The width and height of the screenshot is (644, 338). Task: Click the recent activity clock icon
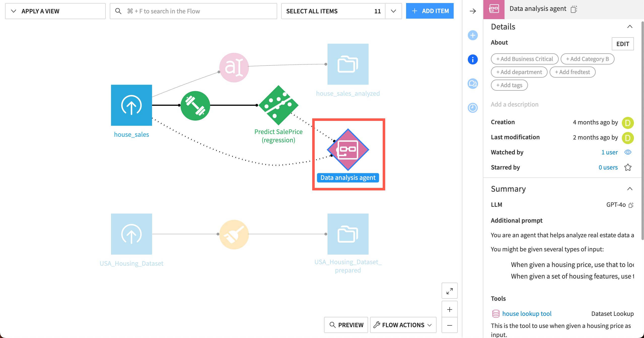pos(473,108)
